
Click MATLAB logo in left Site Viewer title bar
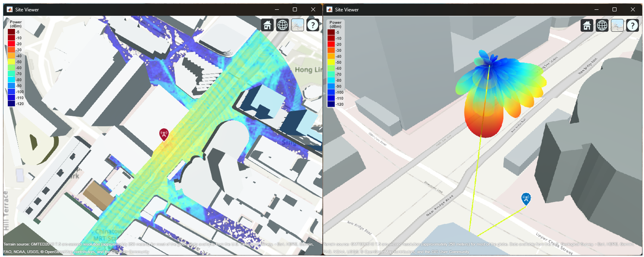click(x=9, y=9)
